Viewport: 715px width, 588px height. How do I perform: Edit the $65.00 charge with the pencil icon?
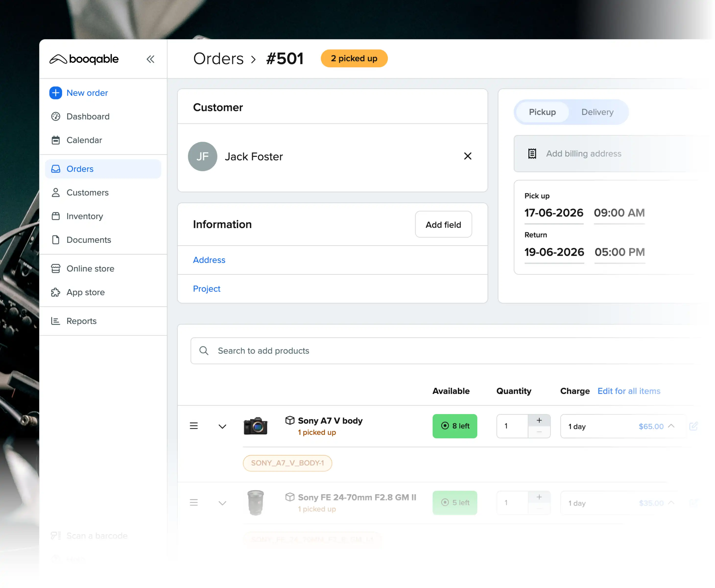694,426
